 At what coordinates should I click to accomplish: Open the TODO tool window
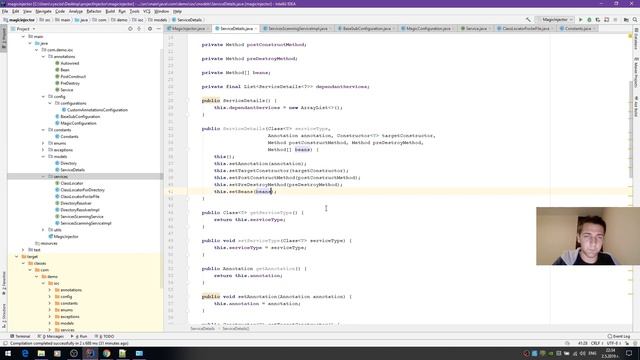point(105,336)
